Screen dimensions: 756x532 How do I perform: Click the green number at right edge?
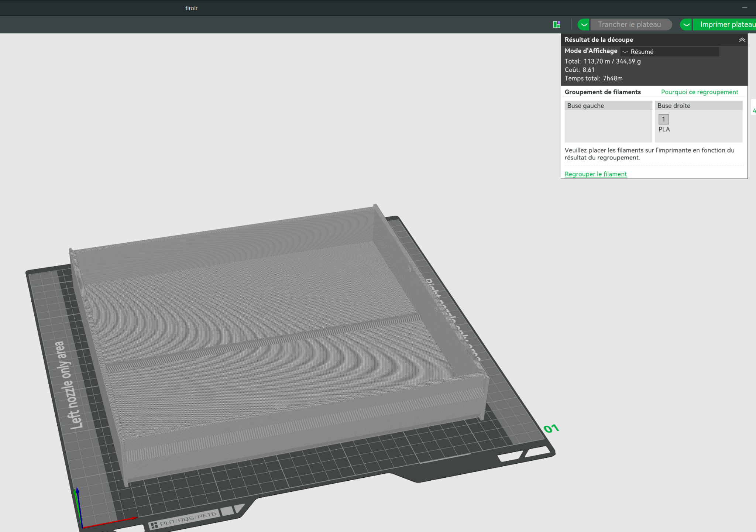[754, 110]
